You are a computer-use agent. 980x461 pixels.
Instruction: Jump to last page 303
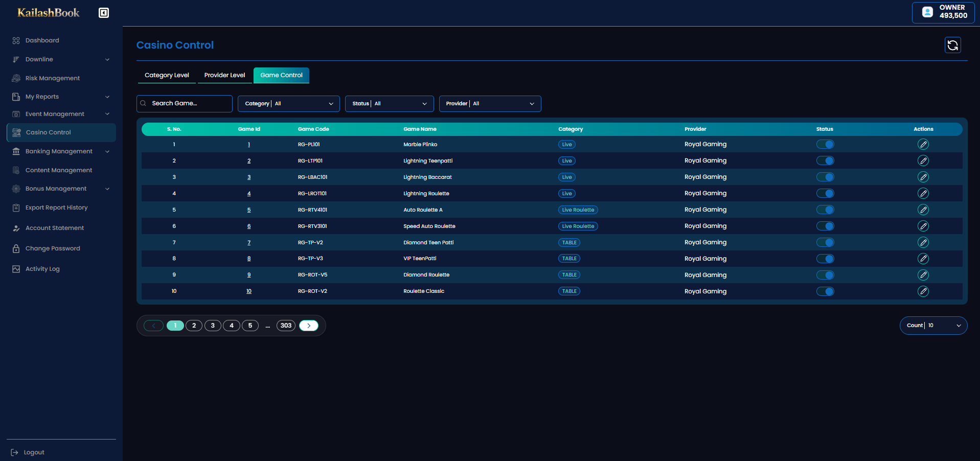[x=286, y=326]
